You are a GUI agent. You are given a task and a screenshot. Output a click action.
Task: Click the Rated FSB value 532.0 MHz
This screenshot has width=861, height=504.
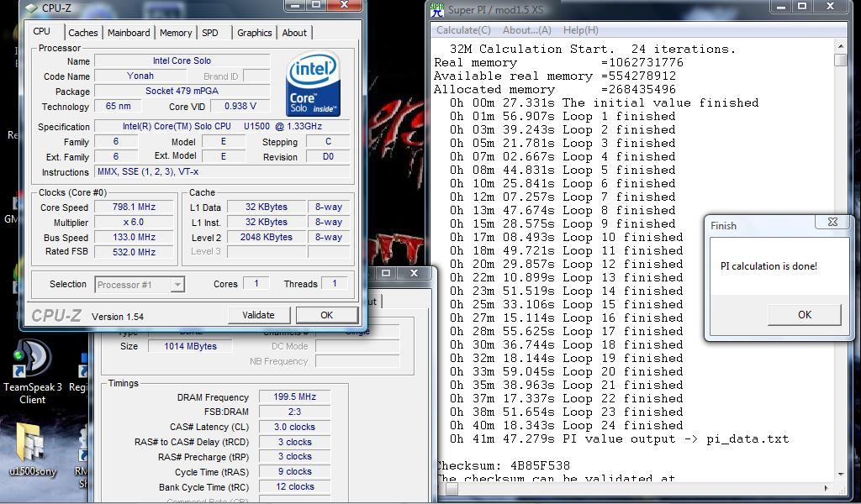pyautogui.click(x=134, y=252)
